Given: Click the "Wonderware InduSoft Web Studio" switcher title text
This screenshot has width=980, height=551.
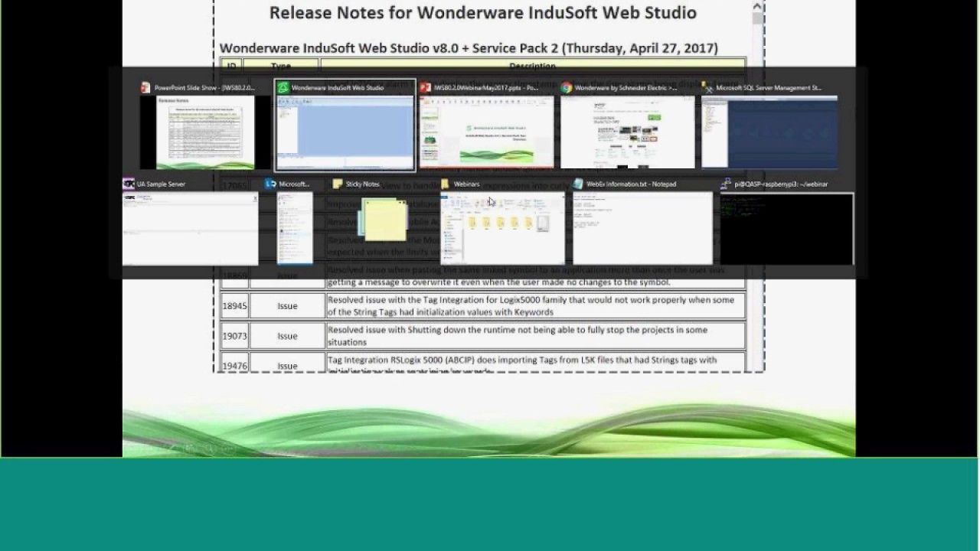Looking at the screenshot, I should pyautogui.click(x=338, y=88).
